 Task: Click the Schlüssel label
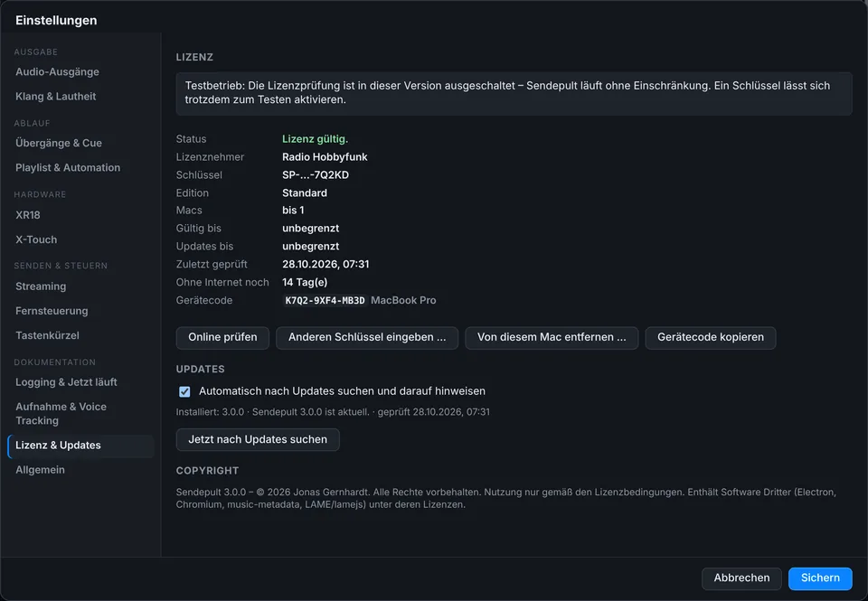(x=199, y=174)
